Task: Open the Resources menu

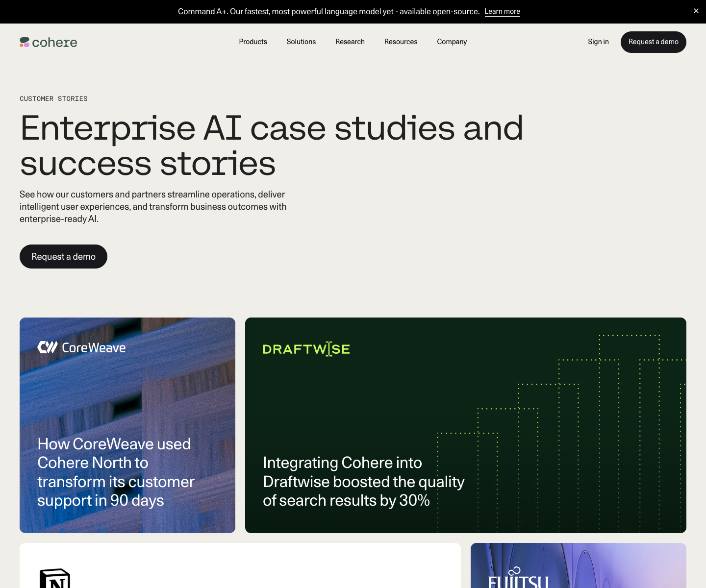Action: (401, 42)
